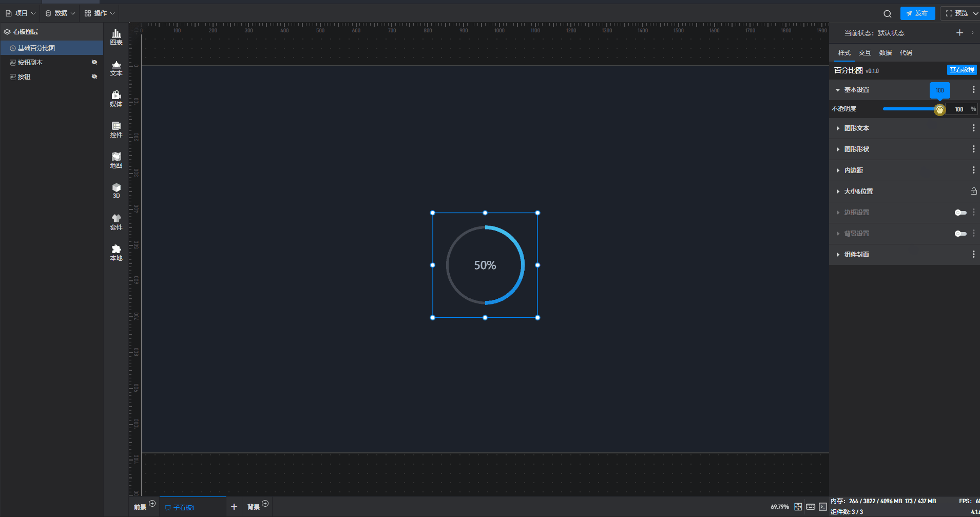Open the 套件 kit components icon
The image size is (980, 517).
click(x=117, y=222)
